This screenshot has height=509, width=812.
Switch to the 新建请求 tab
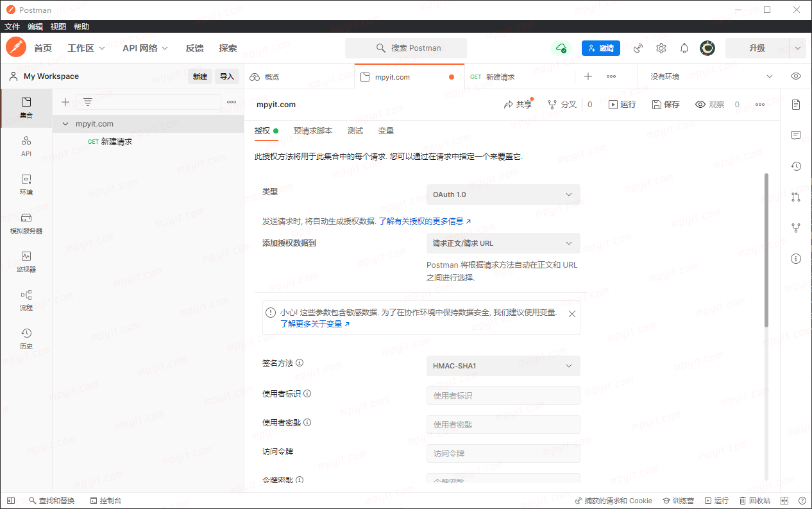coord(520,76)
